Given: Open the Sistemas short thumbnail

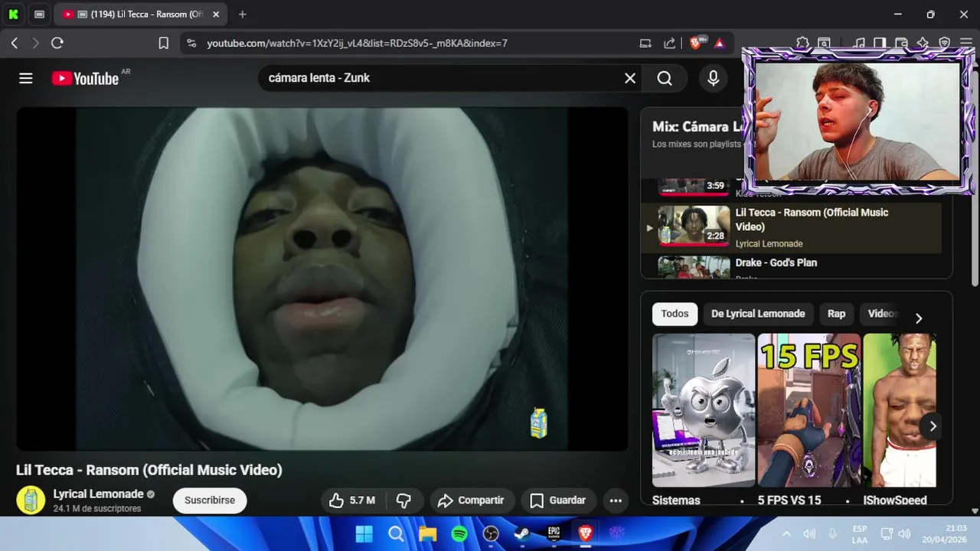Looking at the screenshot, I should point(703,410).
